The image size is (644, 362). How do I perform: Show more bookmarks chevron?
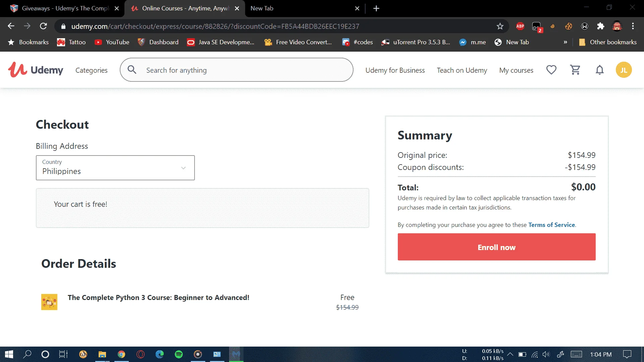(565, 42)
